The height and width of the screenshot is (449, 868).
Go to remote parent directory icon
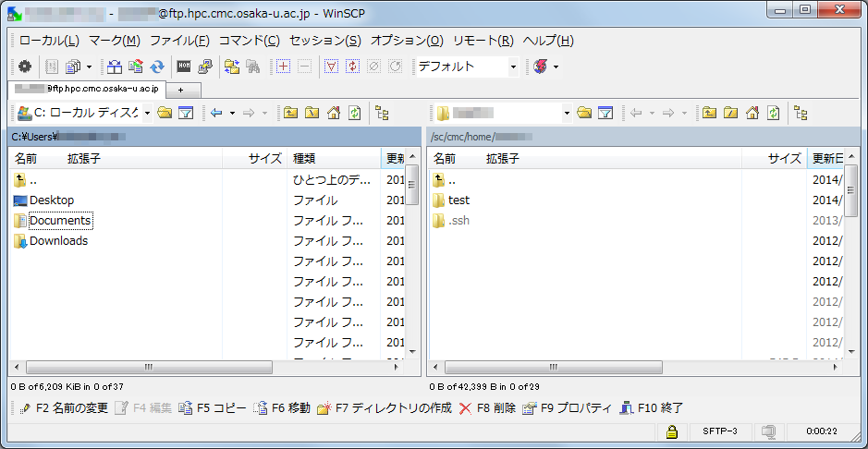coord(709,113)
